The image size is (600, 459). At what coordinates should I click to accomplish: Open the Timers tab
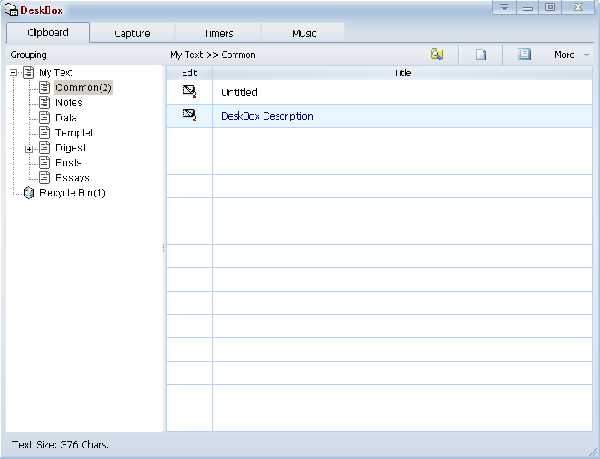pyautogui.click(x=218, y=33)
